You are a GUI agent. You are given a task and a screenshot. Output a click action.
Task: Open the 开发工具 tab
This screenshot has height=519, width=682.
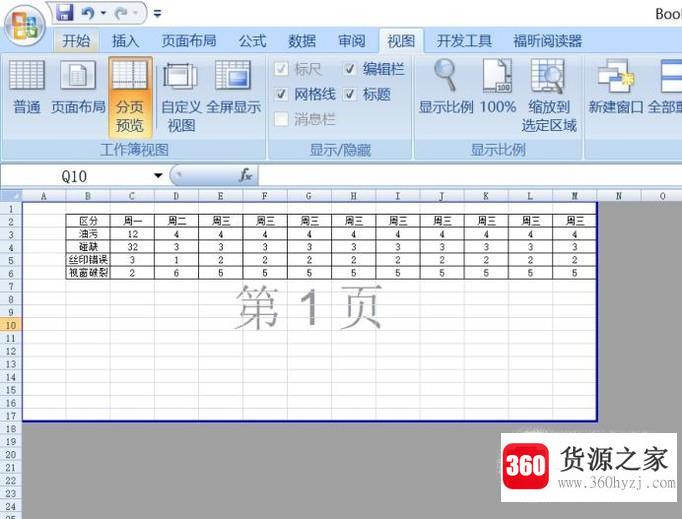[464, 41]
